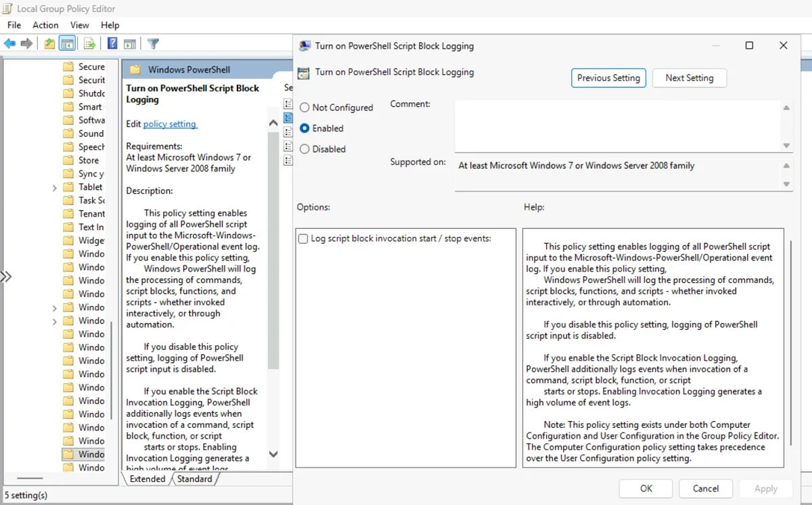
Task: Select the Softwa tree item
Action: 91,120
